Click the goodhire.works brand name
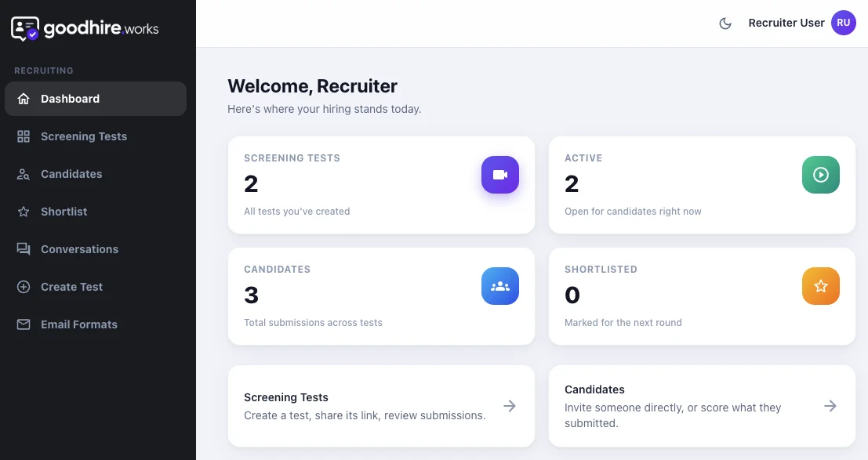This screenshot has height=460, width=868. (x=101, y=28)
